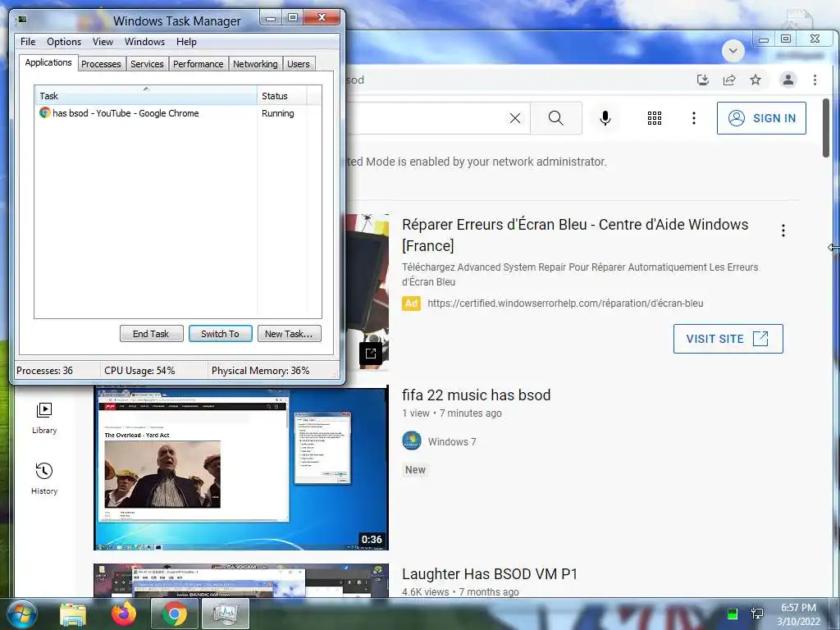Open the View menu in Task Manager

[103, 42]
